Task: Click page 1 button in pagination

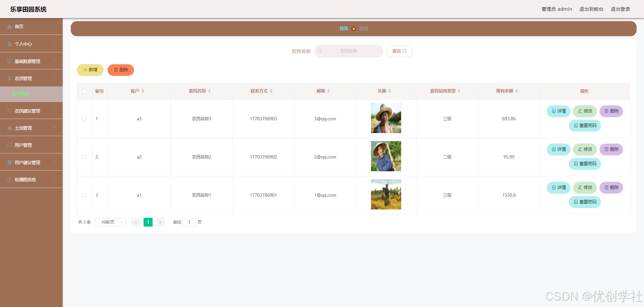Action: 148,222
